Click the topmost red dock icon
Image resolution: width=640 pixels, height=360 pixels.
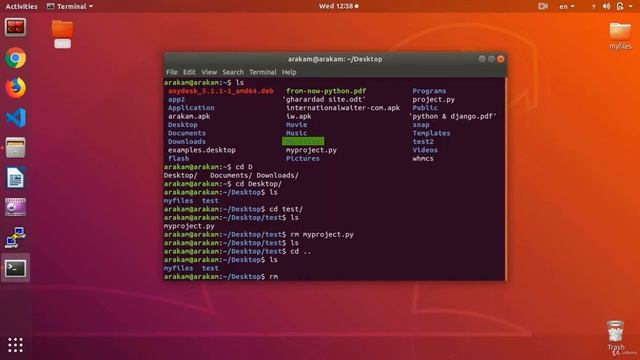click(16, 27)
